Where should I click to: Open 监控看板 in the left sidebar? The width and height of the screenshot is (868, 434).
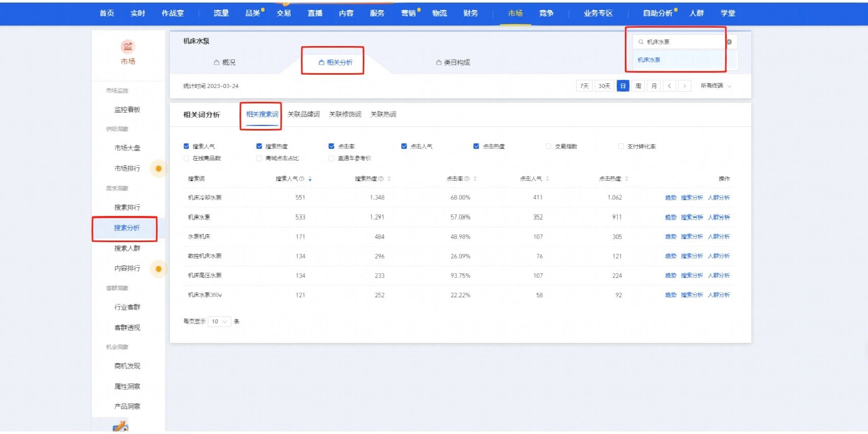[x=127, y=110]
